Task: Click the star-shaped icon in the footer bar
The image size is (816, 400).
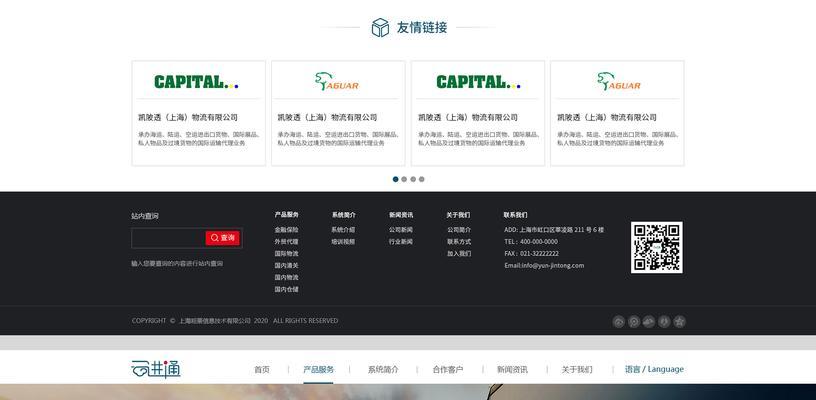Action: click(x=679, y=321)
